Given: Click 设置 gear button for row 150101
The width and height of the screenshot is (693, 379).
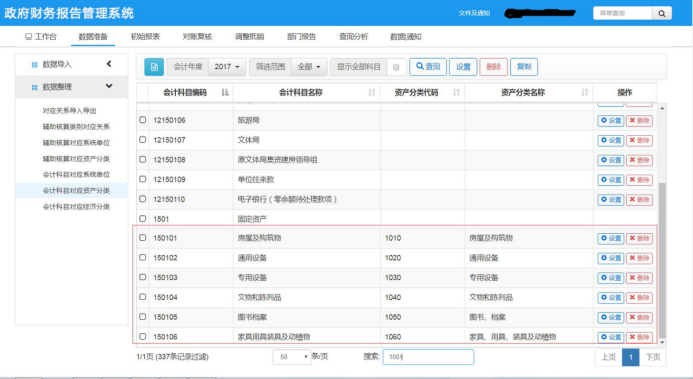Looking at the screenshot, I should 611,239.
